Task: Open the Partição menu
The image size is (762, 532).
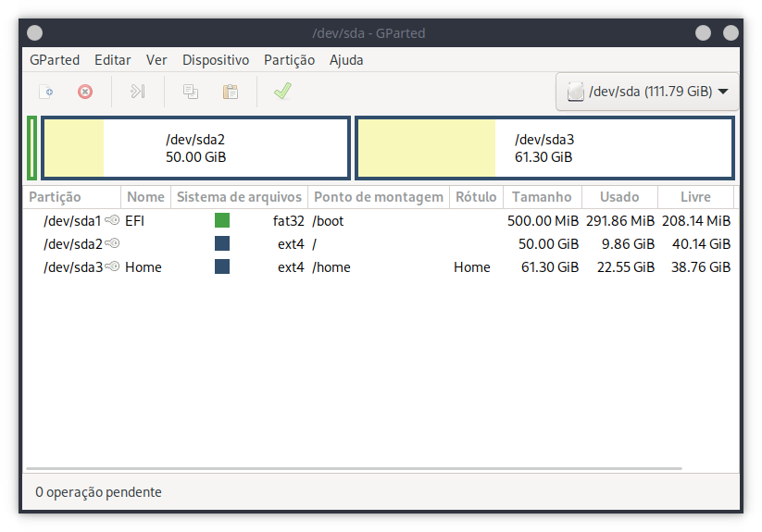Action: [289, 60]
